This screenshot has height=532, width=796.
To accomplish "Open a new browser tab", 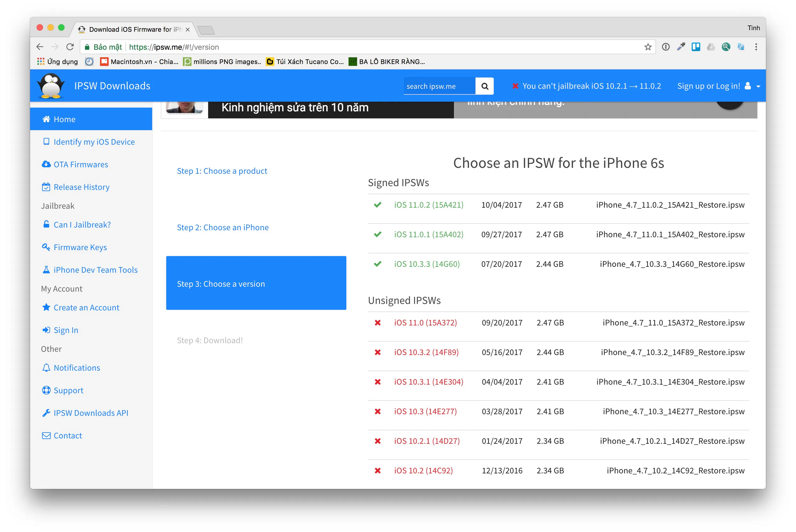I will pyautogui.click(x=206, y=30).
